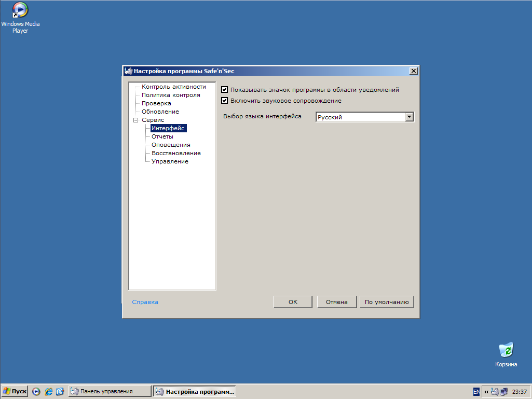
Task: Launch Internet Explorer from quick launch
Action: (x=48, y=392)
